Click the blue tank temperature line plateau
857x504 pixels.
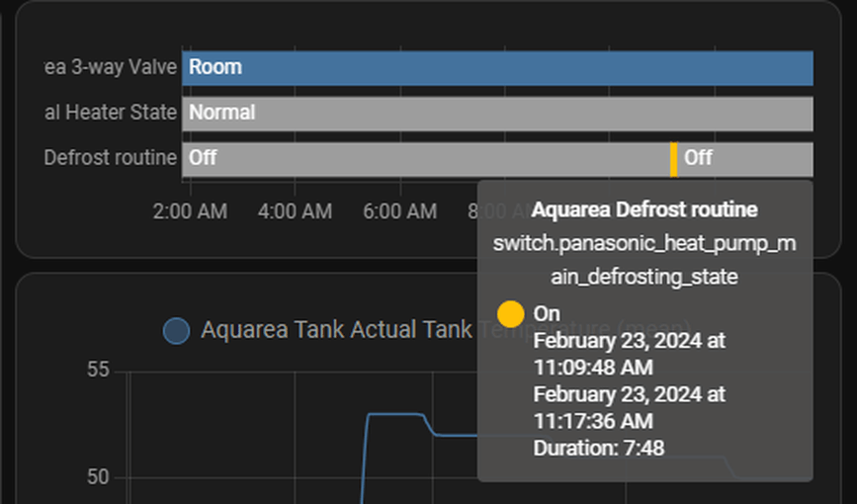click(x=394, y=414)
